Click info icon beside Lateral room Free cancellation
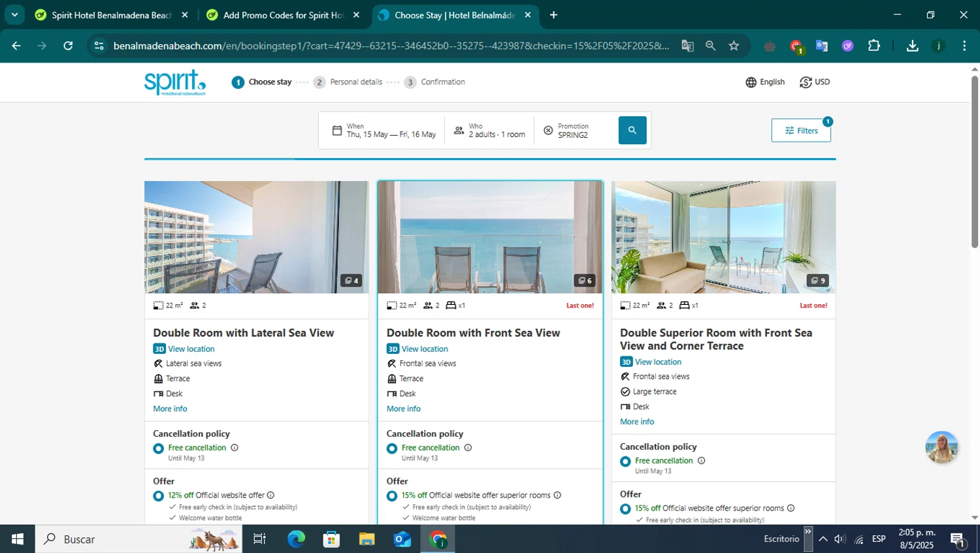Image resolution: width=980 pixels, height=553 pixels. click(235, 448)
